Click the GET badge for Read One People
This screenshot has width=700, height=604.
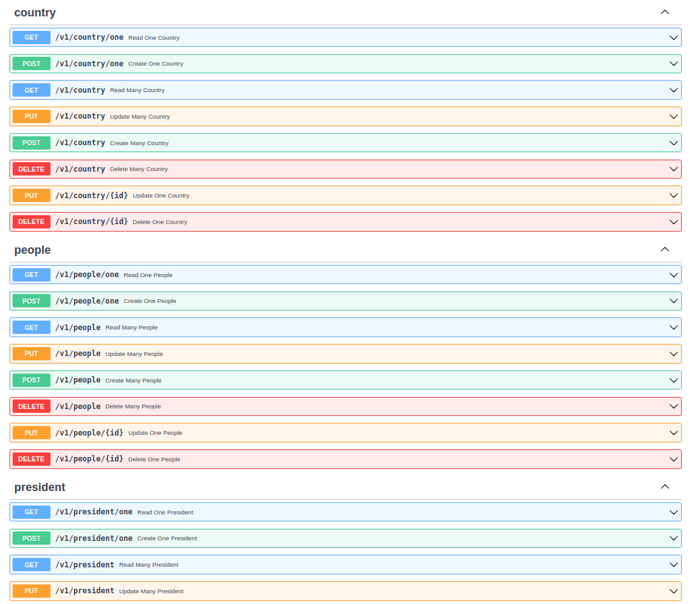click(32, 275)
